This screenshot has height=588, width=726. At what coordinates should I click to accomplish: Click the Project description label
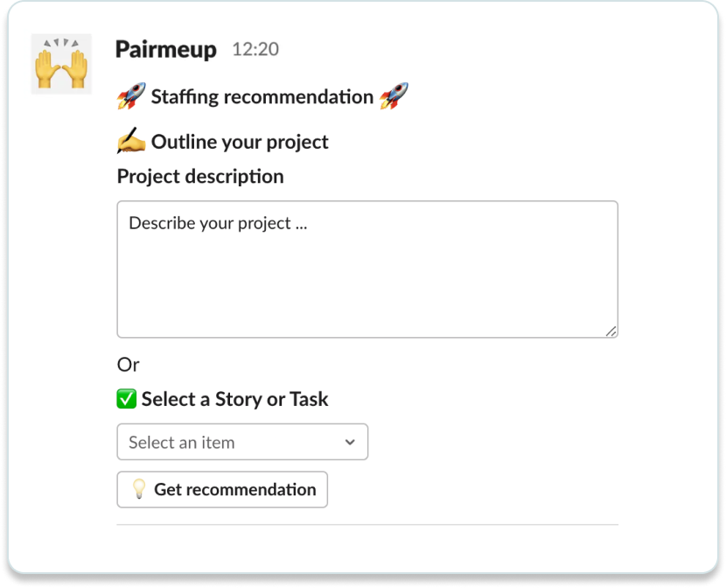200,177
